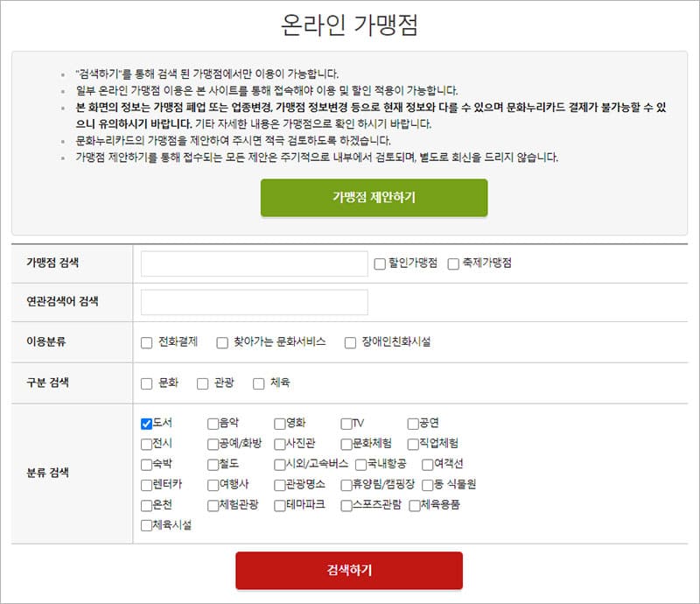Screen dimensions: 700x604
Task: Check the 문화 category filter
Action: pyautogui.click(x=147, y=383)
